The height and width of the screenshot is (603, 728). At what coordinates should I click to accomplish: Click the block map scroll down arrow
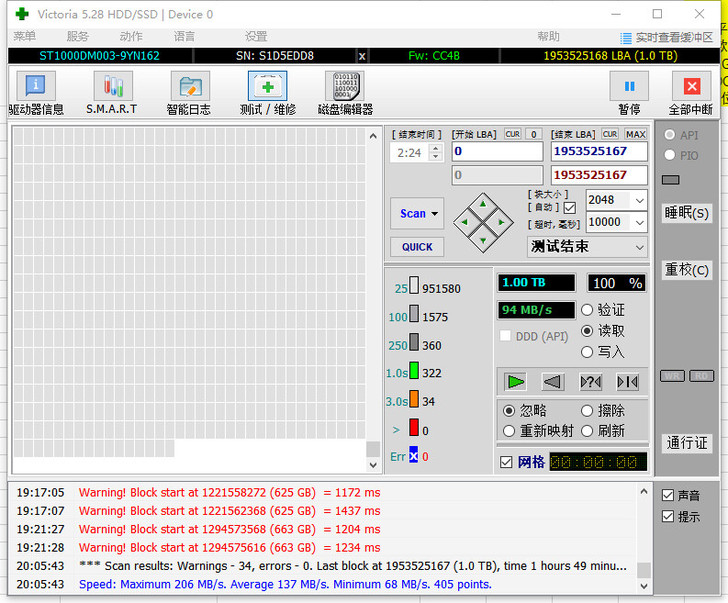tap(373, 465)
